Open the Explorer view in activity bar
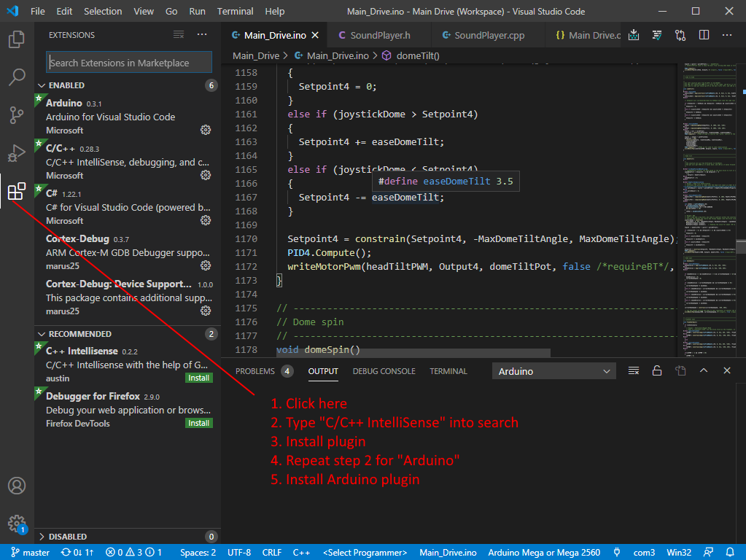The image size is (746, 560). (x=17, y=39)
